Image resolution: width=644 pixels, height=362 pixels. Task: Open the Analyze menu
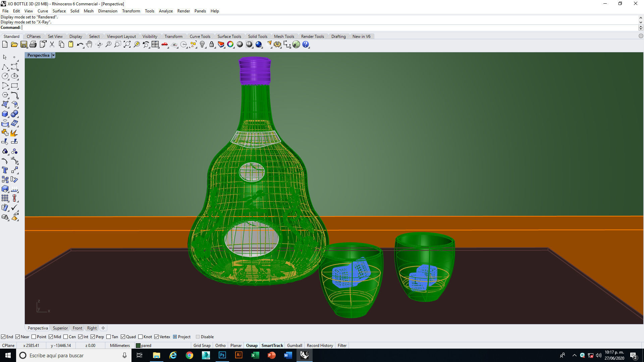(x=166, y=11)
